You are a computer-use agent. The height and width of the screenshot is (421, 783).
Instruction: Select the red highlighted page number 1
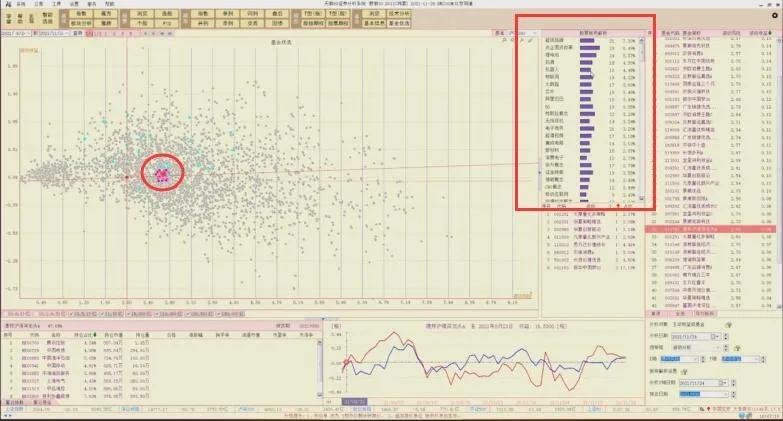click(89, 33)
